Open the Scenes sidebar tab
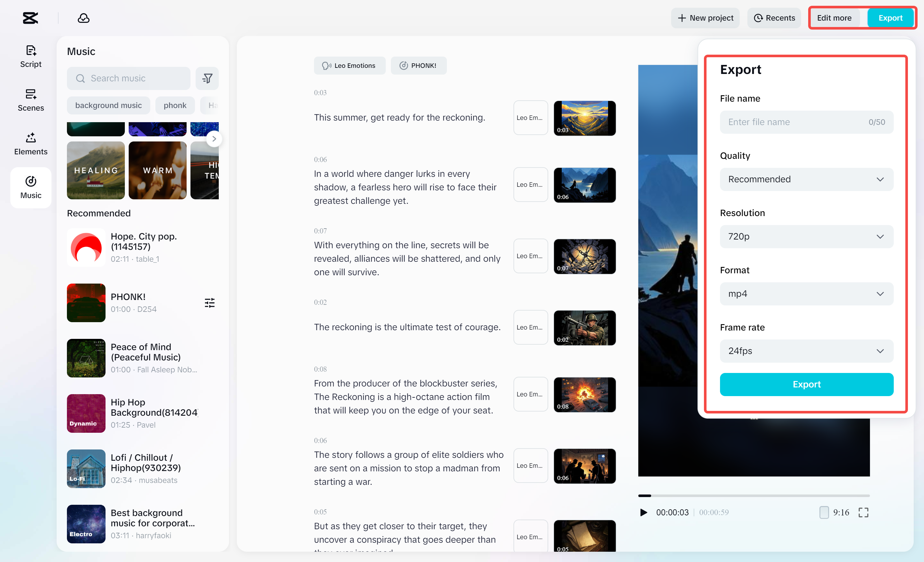924x562 pixels. pos(31,100)
